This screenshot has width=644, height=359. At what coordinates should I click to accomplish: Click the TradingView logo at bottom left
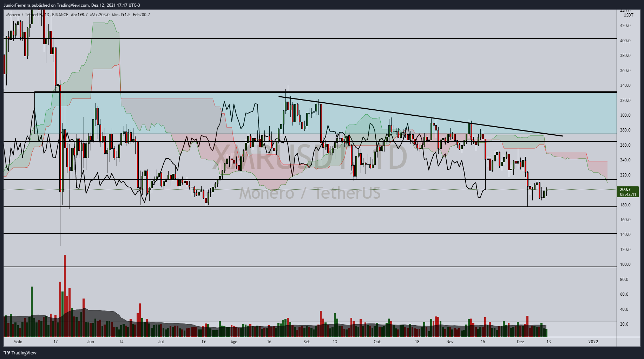(x=20, y=353)
